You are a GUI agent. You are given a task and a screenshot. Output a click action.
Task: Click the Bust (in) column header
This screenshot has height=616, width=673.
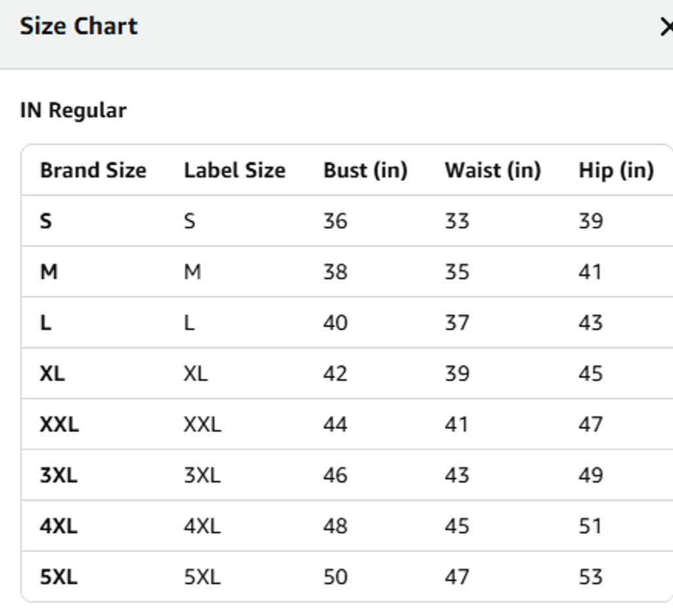365,170
